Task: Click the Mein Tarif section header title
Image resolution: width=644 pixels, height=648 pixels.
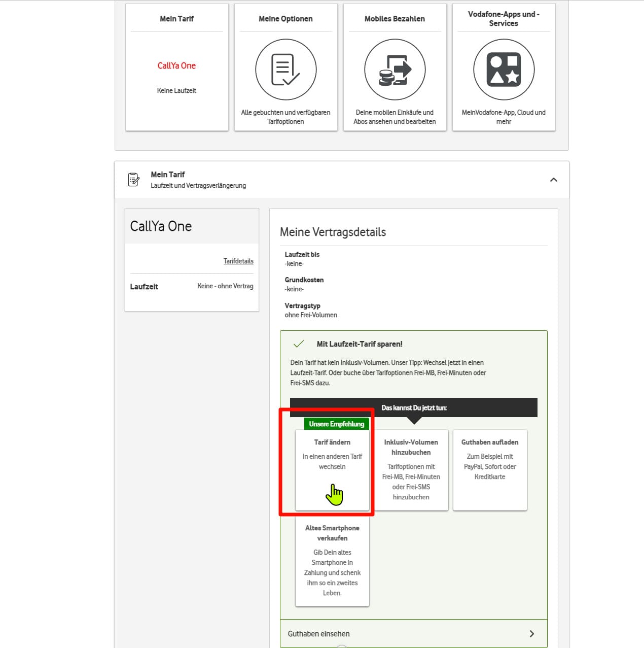Action: [x=168, y=174]
